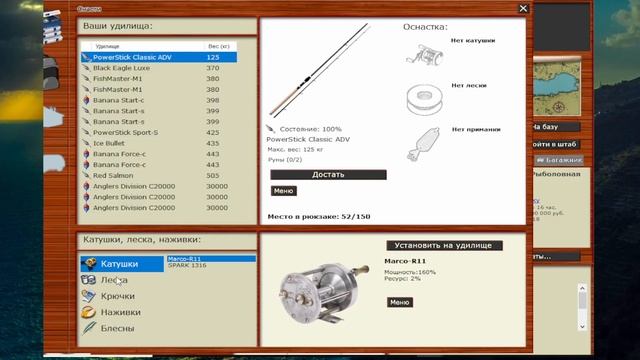The height and width of the screenshot is (360, 640).
Task: Click the empty lure slot icon
Action: tap(423, 144)
